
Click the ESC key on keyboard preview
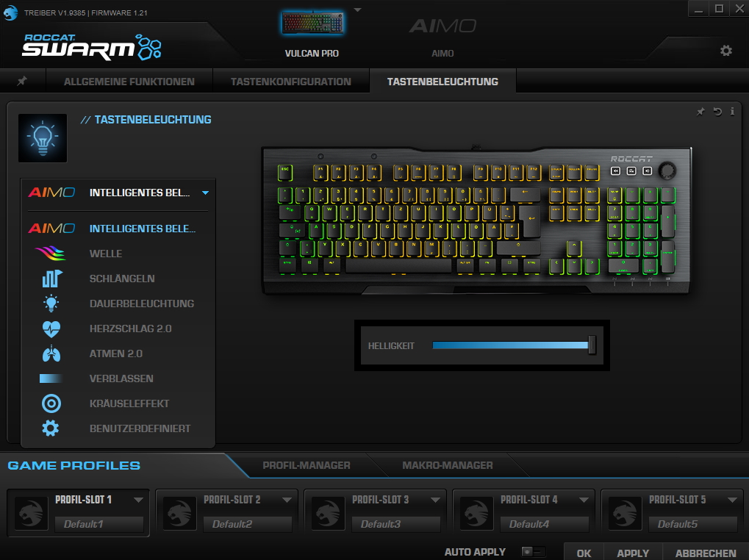(285, 173)
